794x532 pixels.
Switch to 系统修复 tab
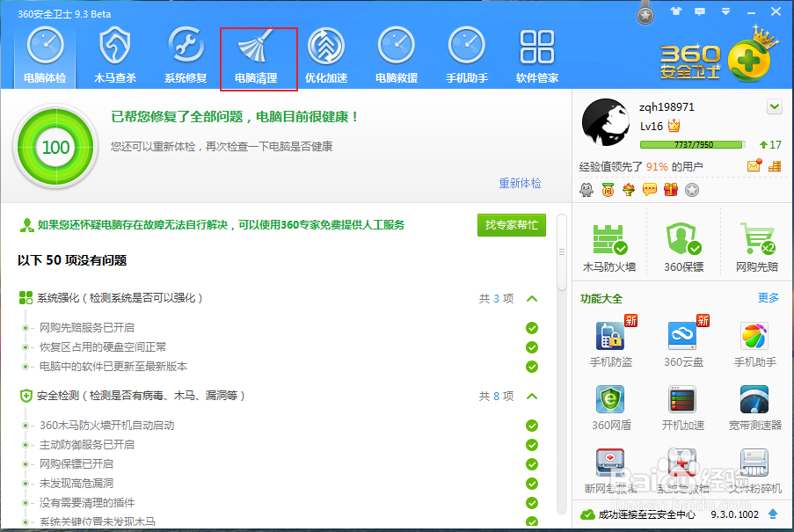(x=186, y=56)
